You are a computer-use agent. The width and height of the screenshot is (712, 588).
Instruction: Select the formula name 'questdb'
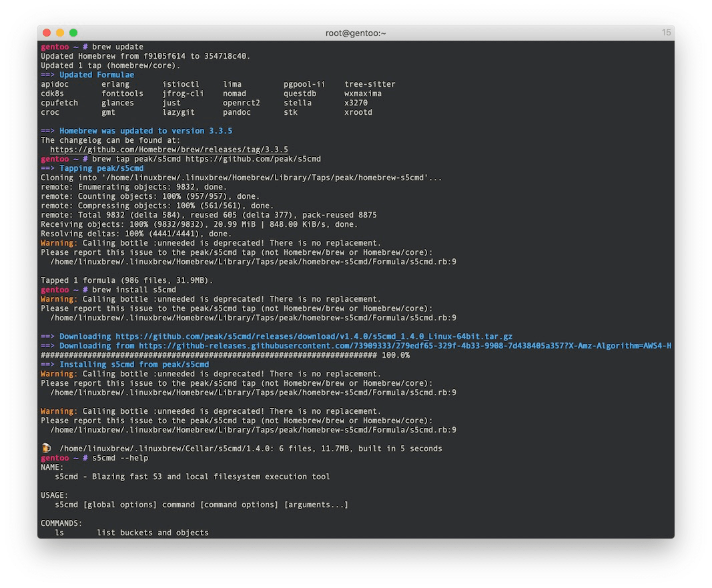pyautogui.click(x=300, y=93)
